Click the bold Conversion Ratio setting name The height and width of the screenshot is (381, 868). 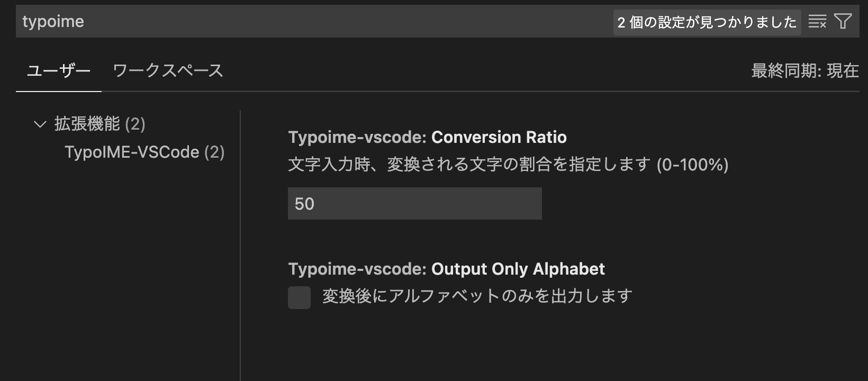point(499,138)
